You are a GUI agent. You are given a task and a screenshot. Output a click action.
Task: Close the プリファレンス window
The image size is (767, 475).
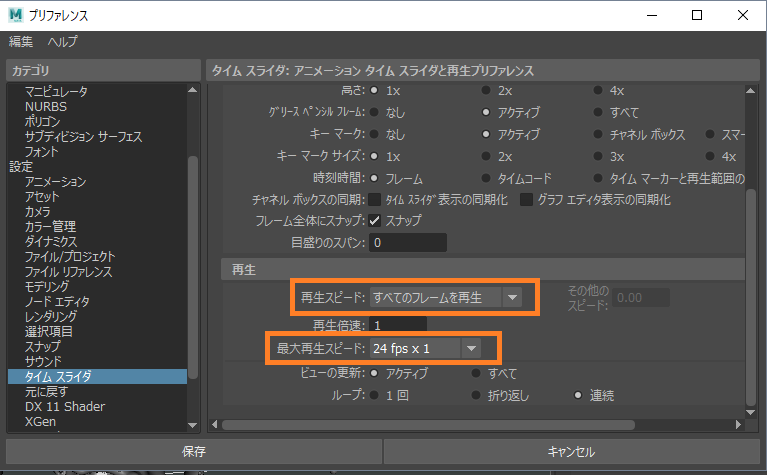click(x=743, y=15)
